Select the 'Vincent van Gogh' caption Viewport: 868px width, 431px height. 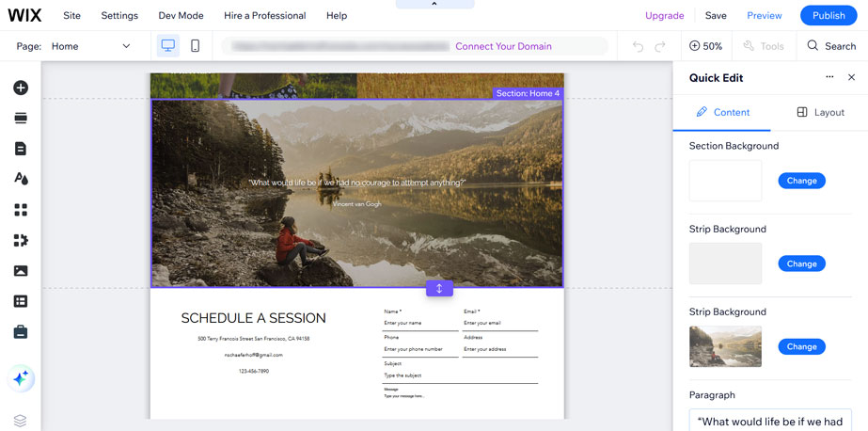[357, 204]
